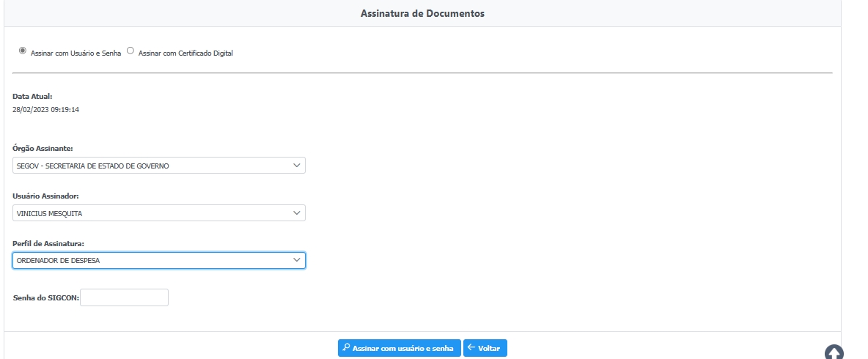Open the Perfil de Assinatura dropdown
This screenshot has width=868, height=359.
pos(158,260)
